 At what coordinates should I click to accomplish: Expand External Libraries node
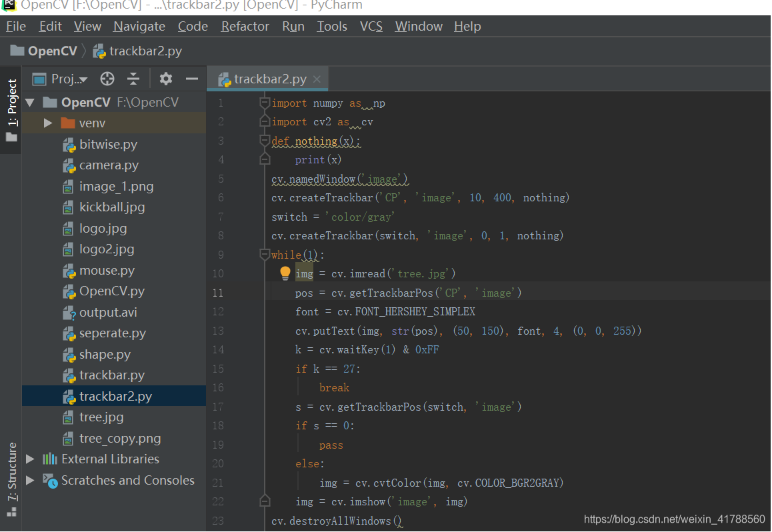[30, 459]
